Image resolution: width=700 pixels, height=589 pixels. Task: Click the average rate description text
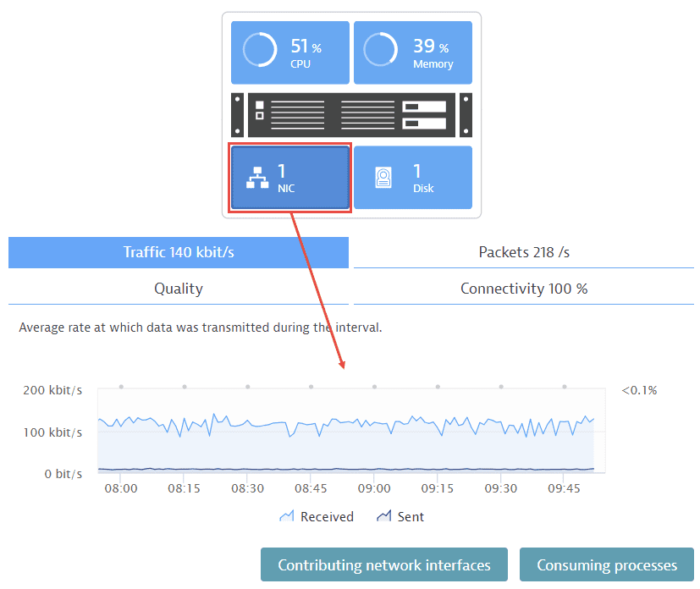tap(201, 328)
